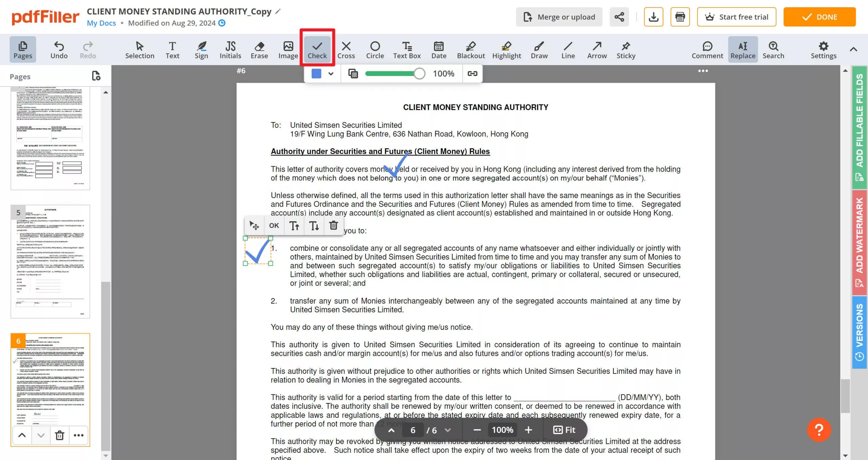
Task: Open Replace text tool
Action: [x=743, y=49]
